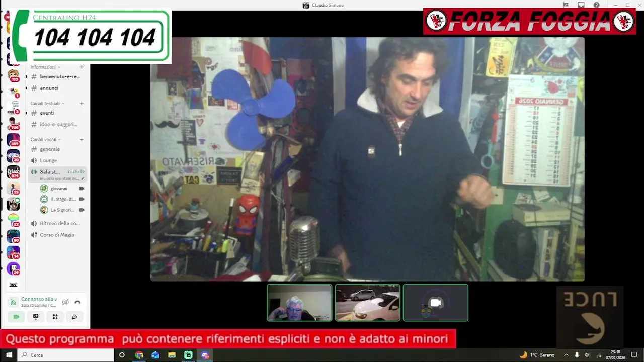Open the Discord app on the taskbar
This screenshot has width=644, height=362.
coord(205,355)
